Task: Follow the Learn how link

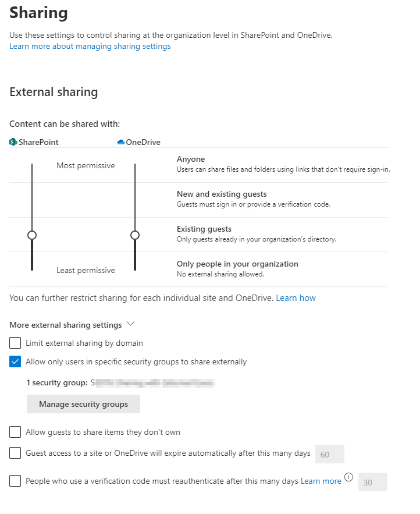Action: (296, 298)
